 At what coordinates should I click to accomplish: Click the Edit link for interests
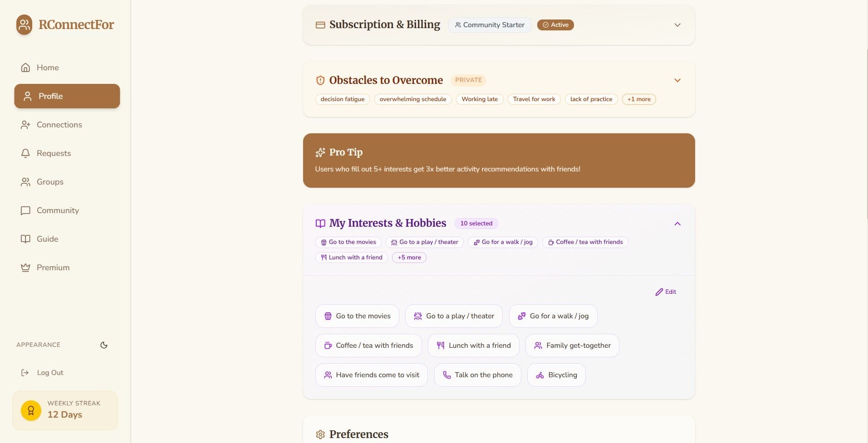coord(666,292)
